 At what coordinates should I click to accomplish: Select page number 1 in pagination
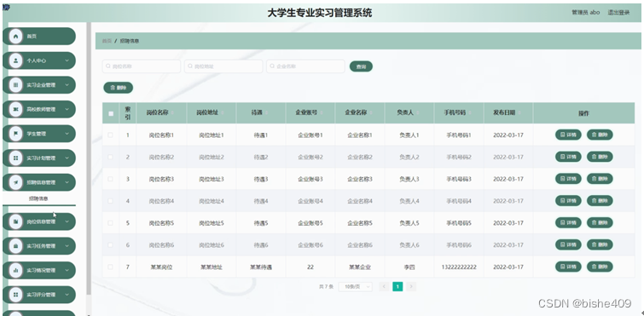[x=397, y=286]
